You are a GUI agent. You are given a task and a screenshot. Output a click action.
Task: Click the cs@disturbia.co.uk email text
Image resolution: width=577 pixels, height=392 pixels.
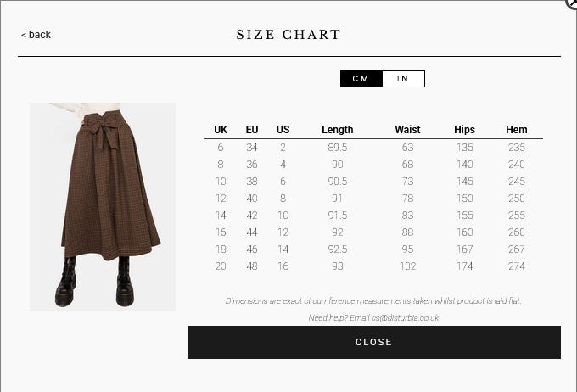pos(405,318)
